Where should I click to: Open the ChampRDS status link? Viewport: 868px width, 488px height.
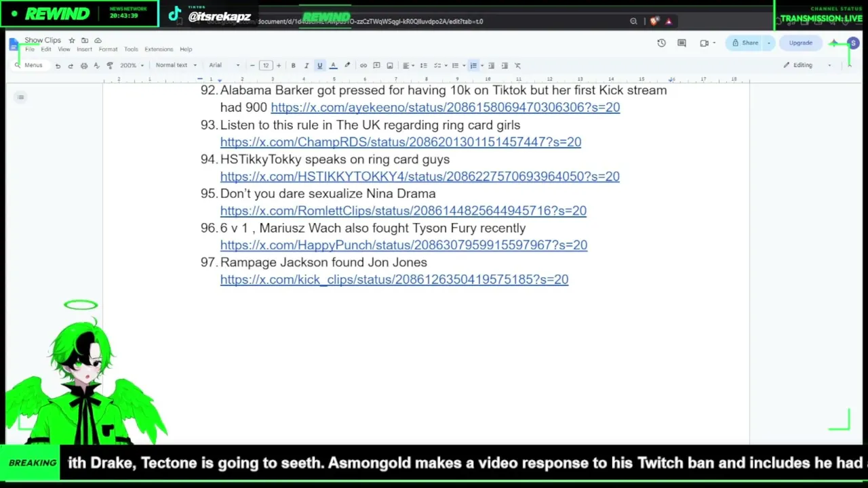[x=400, y=142]
